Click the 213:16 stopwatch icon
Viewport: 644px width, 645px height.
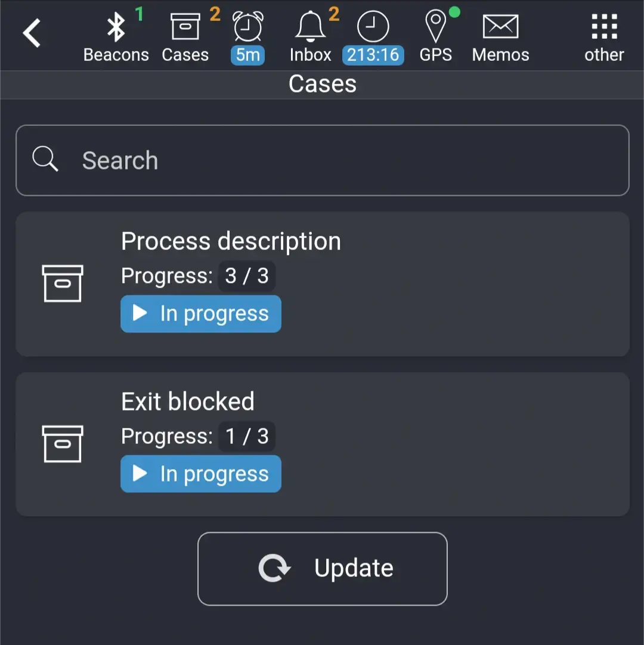[x=373, y=25]
